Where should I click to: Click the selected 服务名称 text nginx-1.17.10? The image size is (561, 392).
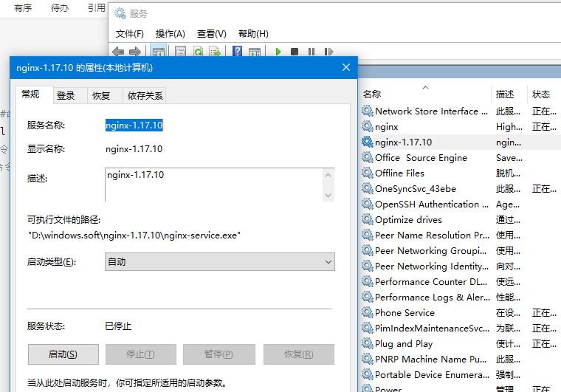[134, 125]
